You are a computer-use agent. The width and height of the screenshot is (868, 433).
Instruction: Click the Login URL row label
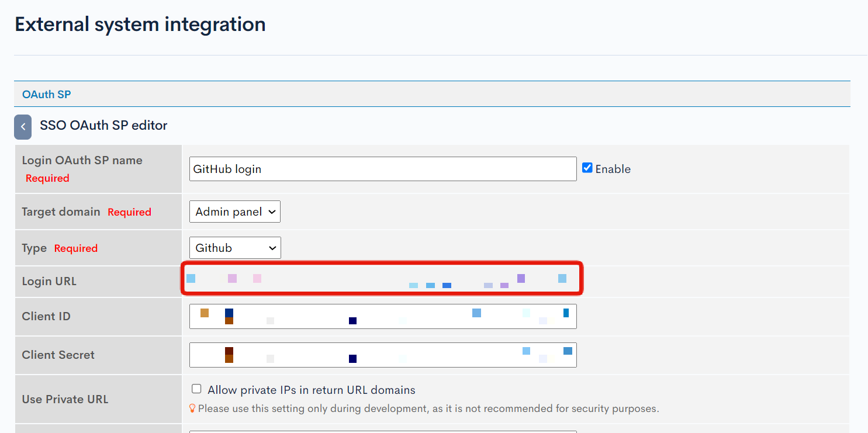(49, 281)
